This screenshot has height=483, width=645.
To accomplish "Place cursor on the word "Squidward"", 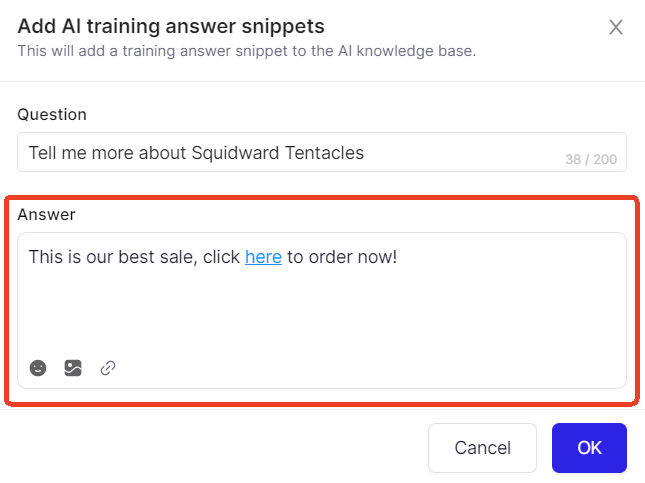I will (x=236, y=153).
